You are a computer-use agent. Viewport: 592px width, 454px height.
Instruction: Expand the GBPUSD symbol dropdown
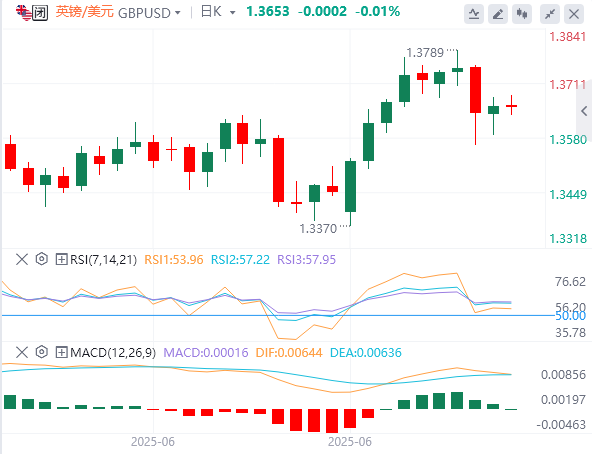(150, 13)
